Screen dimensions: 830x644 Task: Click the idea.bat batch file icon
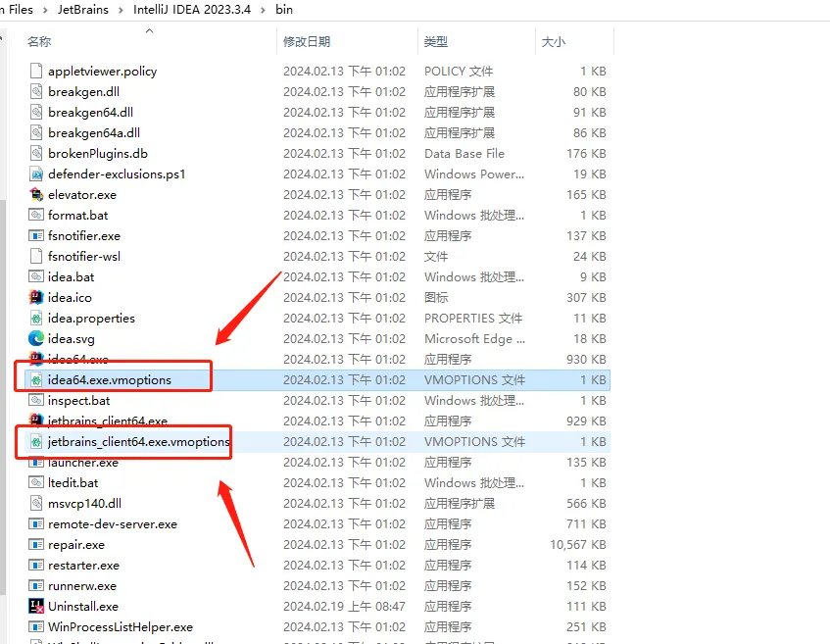(x=36, y=277)
